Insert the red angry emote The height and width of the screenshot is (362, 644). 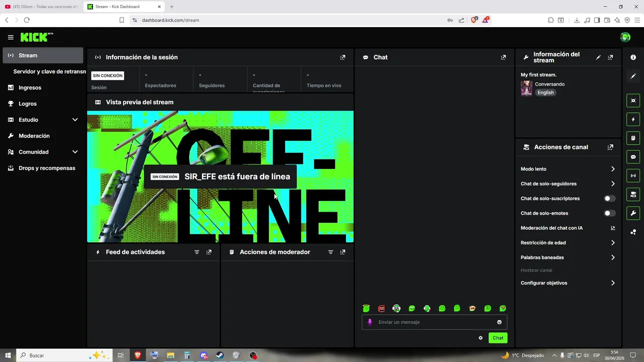point(381,308)
